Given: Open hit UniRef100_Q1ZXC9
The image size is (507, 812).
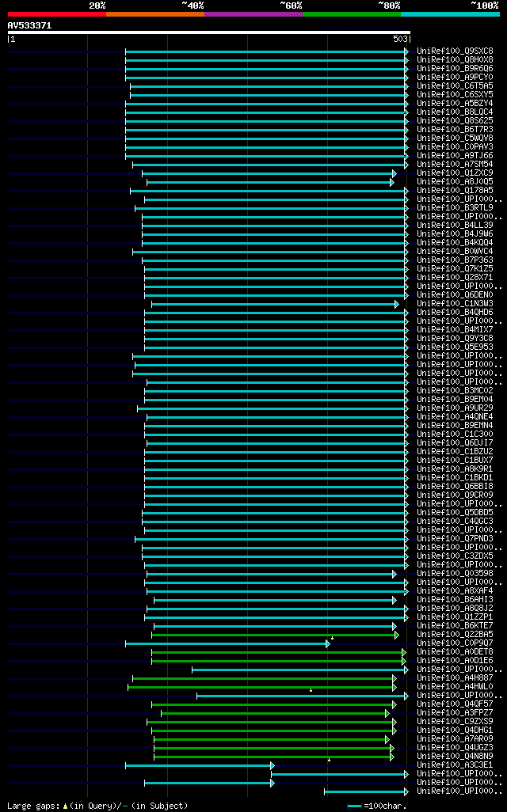Looking at the screenshot, I should click(x=456, y=173).
